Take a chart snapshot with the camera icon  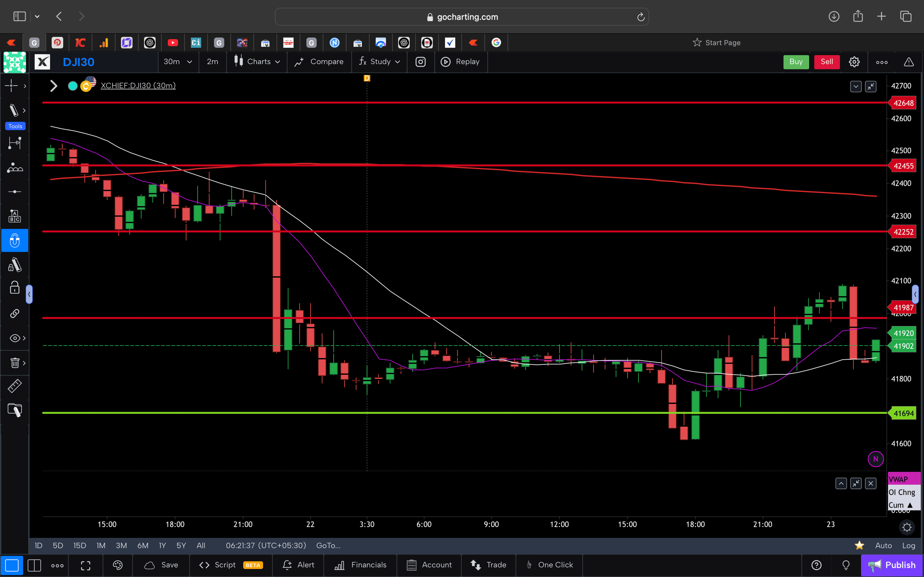click(x=420, y=62)
